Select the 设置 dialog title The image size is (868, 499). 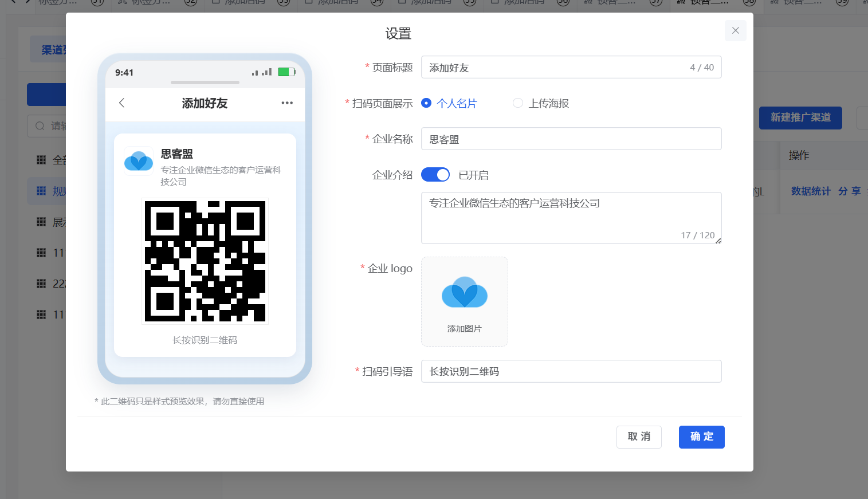(398, 34)
